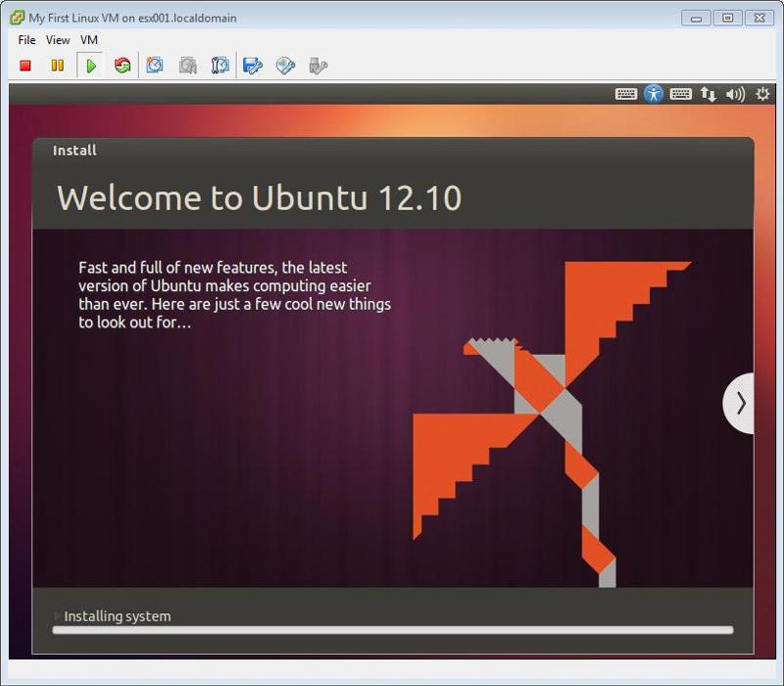The width and height of the screenshot is (784, 686).
Task: Take a snapshot using the clock camera icon
Action: coord(155,66)
